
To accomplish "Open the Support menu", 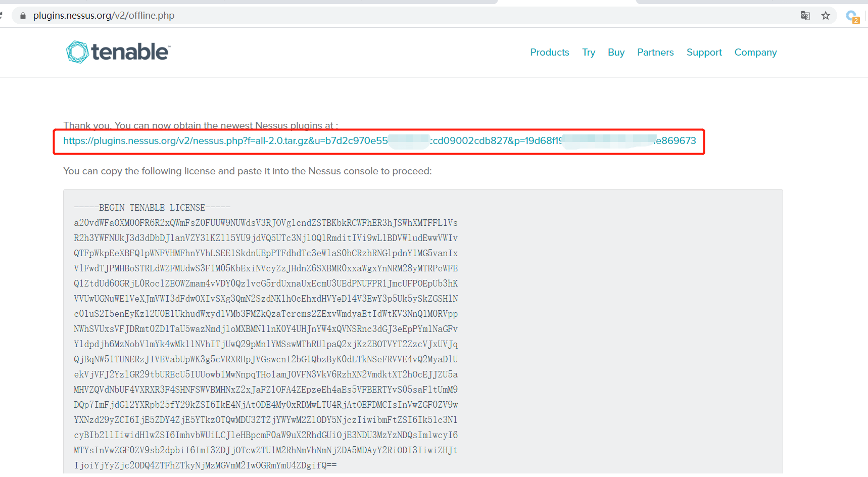I will 704,52.
